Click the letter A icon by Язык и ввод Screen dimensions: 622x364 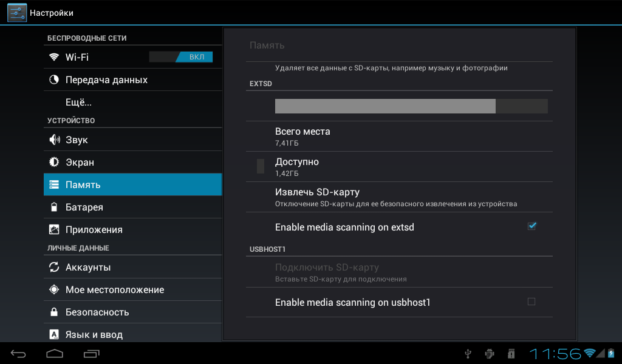[x=54, y=334]
